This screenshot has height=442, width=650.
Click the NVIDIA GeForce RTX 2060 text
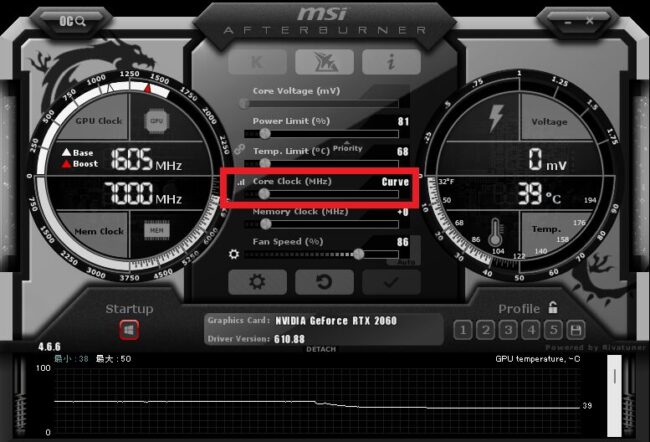pos(336,321)
